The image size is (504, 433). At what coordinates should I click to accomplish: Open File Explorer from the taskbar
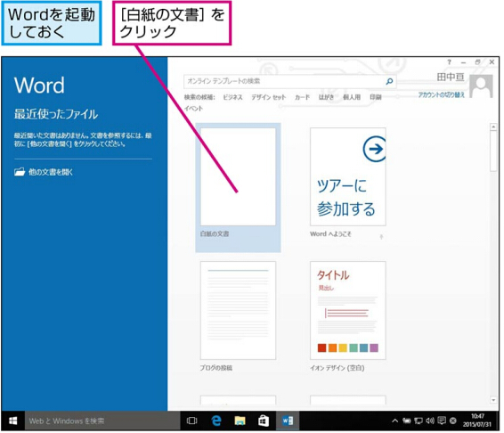click(x=240, y=421)
